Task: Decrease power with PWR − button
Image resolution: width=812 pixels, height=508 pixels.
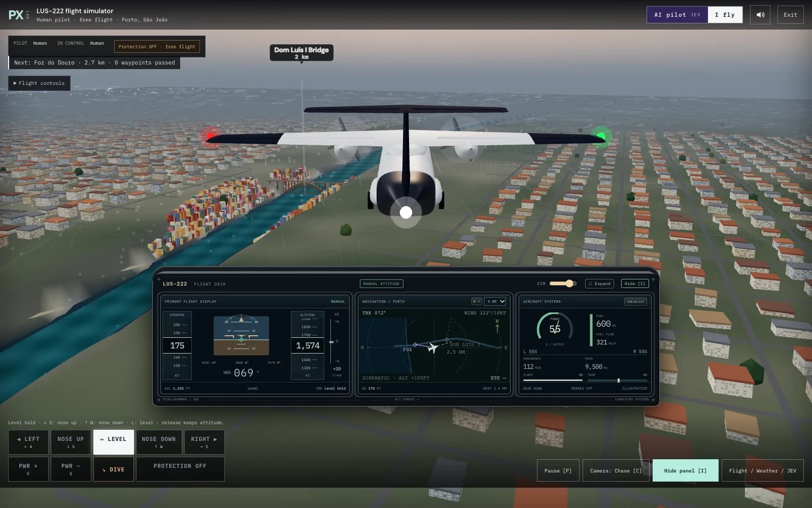Action: click(71, 469)
